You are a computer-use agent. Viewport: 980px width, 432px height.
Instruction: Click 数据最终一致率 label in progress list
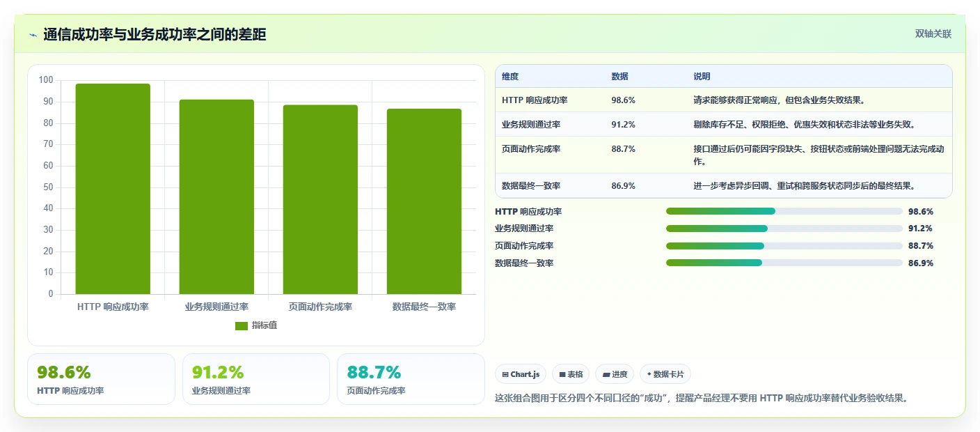[524, 263]
